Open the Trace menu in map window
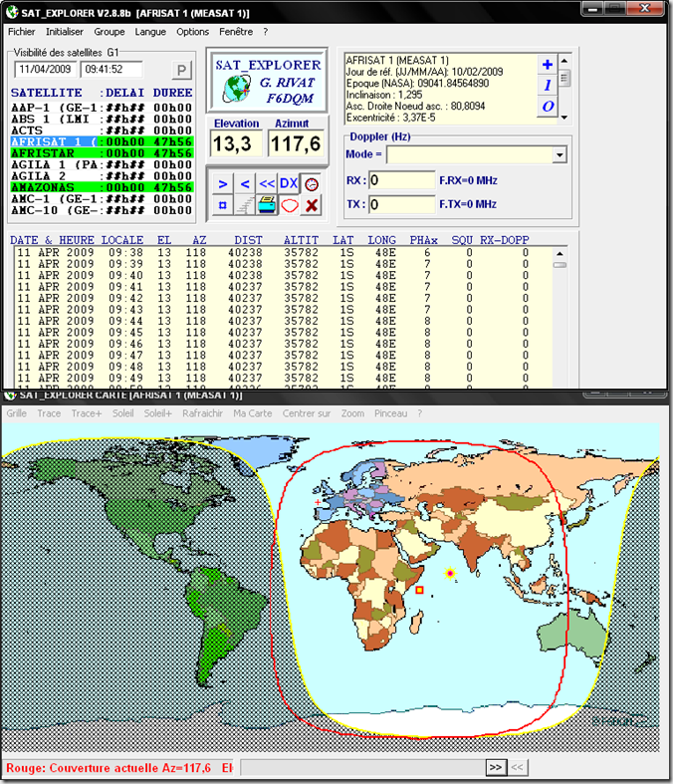 [49, 413]
